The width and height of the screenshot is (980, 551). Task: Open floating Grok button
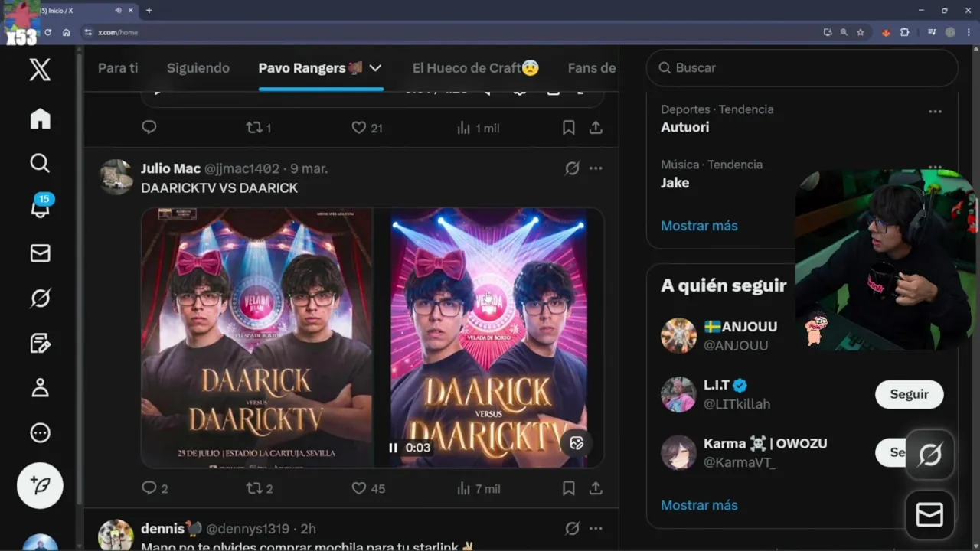pyautogui.click(x=929, y=455)
